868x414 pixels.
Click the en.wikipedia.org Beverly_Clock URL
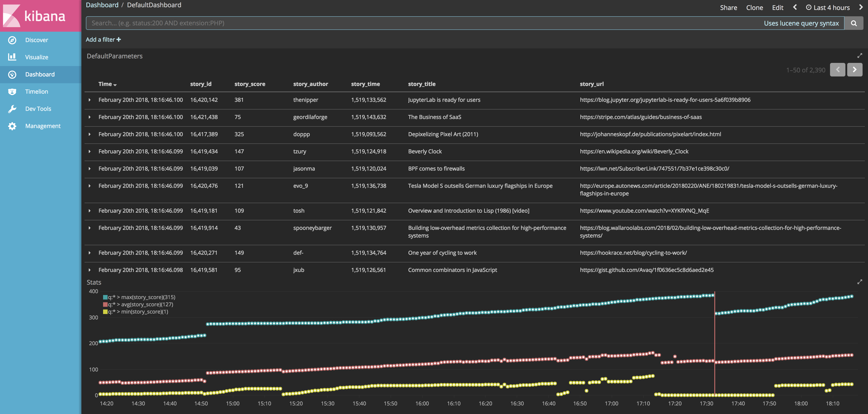tap(634, 151)
